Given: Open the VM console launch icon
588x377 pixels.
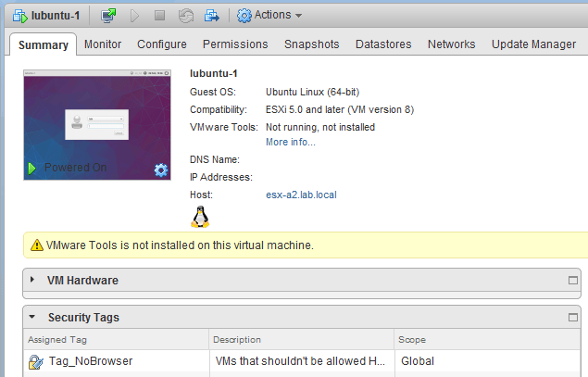Looking at the screenshot, I should click(x=109, y=15).
